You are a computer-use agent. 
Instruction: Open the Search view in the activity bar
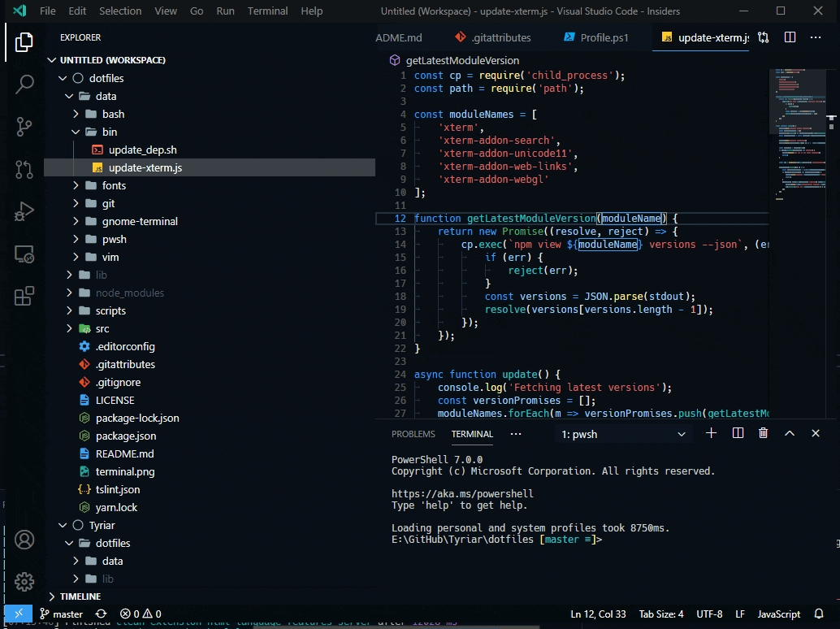click(x=24, y=84)
